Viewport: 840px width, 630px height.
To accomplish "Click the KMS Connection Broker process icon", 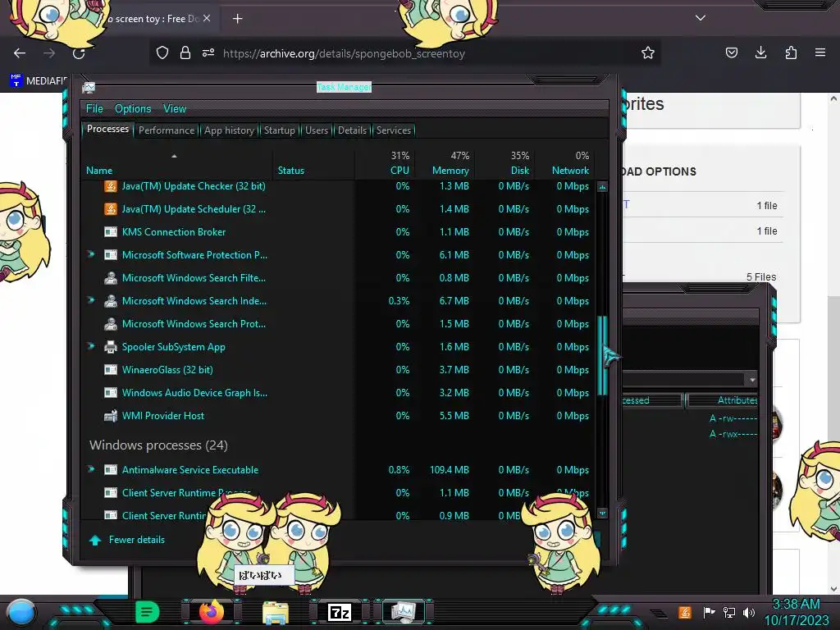I will (111, 232).
